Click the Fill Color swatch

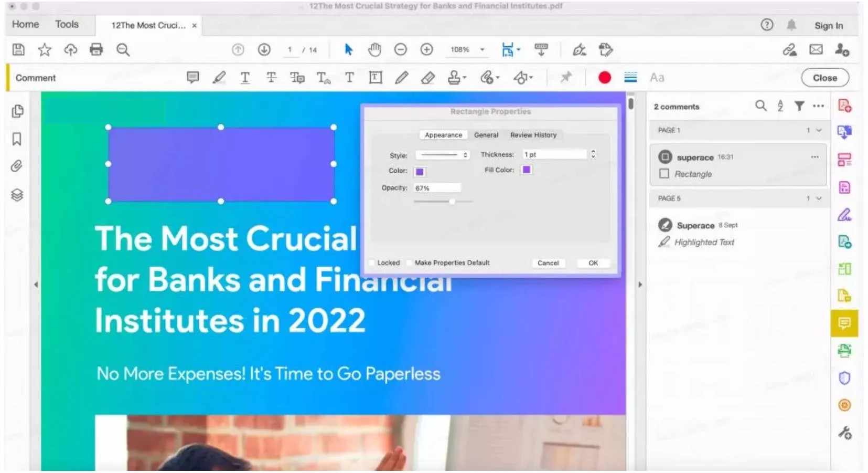(527, 170)
